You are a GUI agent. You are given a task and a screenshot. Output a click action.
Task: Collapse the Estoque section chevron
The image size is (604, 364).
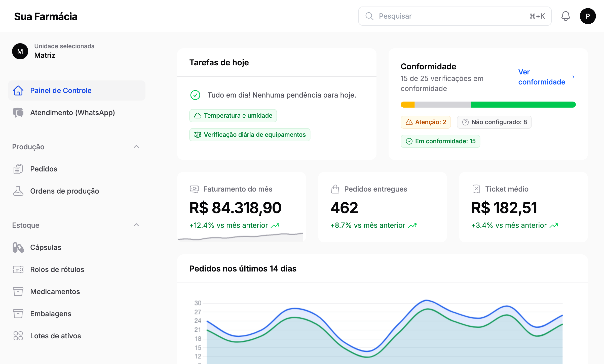tap(136, 225)
